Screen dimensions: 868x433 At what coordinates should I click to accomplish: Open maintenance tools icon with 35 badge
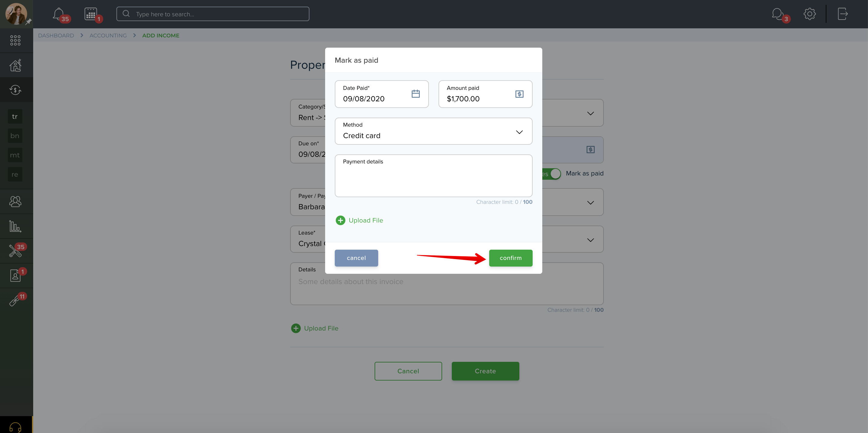[x=15, y=251]
